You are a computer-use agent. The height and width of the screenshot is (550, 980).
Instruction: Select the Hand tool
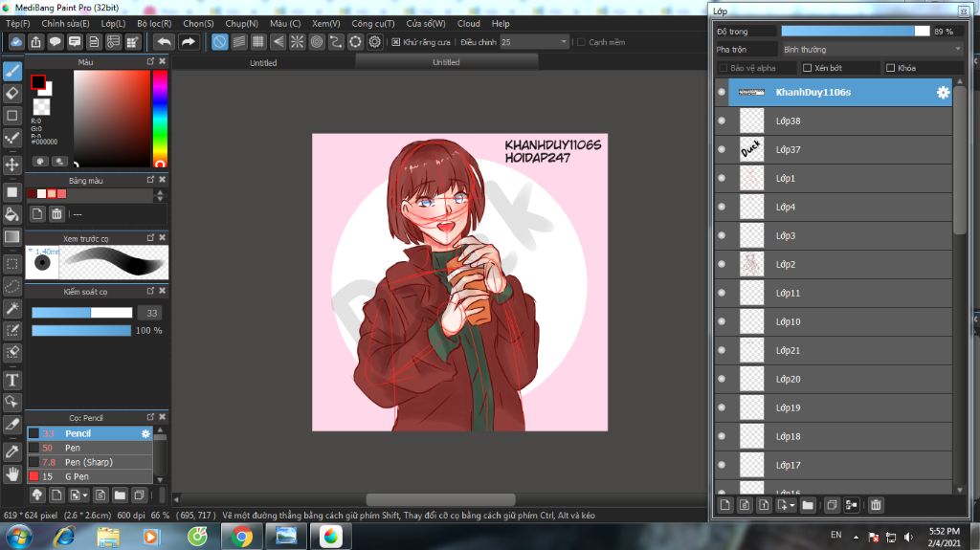11,474
